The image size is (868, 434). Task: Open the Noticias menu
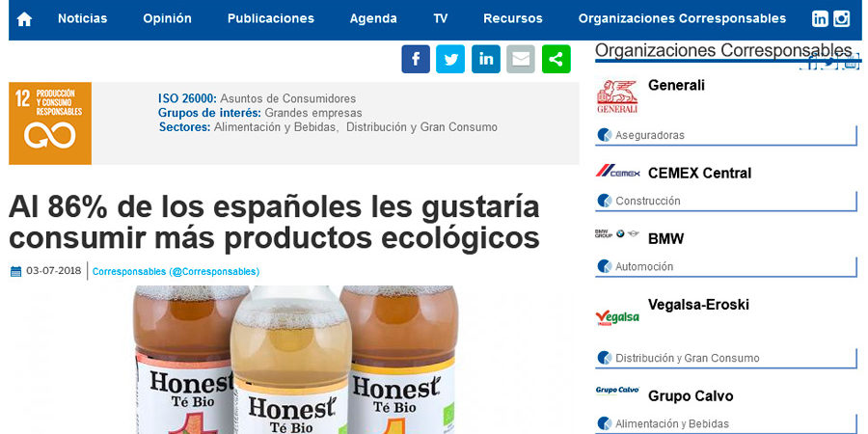coord(83,19)
